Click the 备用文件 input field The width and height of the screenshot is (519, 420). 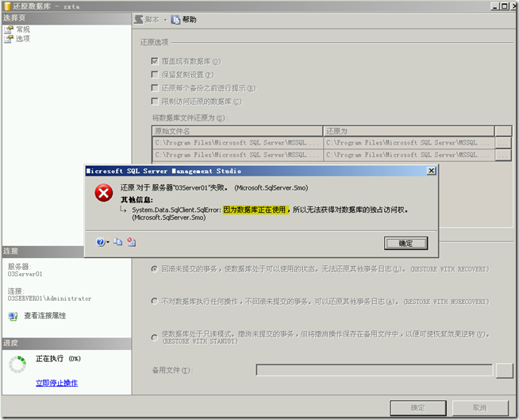click(x=375, y=370)
